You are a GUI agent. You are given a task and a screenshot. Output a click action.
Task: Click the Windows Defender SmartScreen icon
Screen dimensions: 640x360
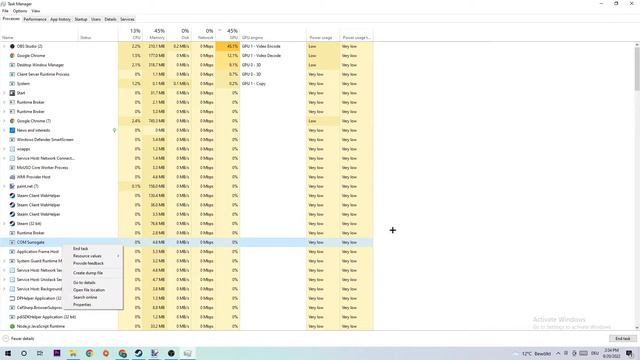pos(12,140)
